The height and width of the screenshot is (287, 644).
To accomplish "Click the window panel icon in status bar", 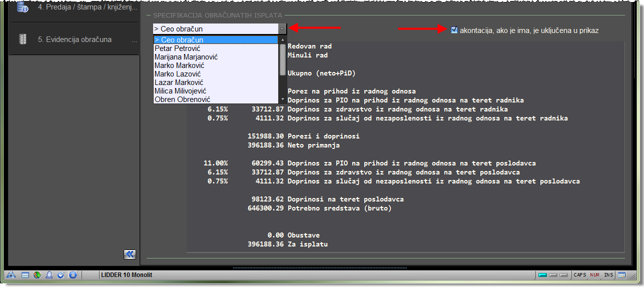I will coord(25,274).
